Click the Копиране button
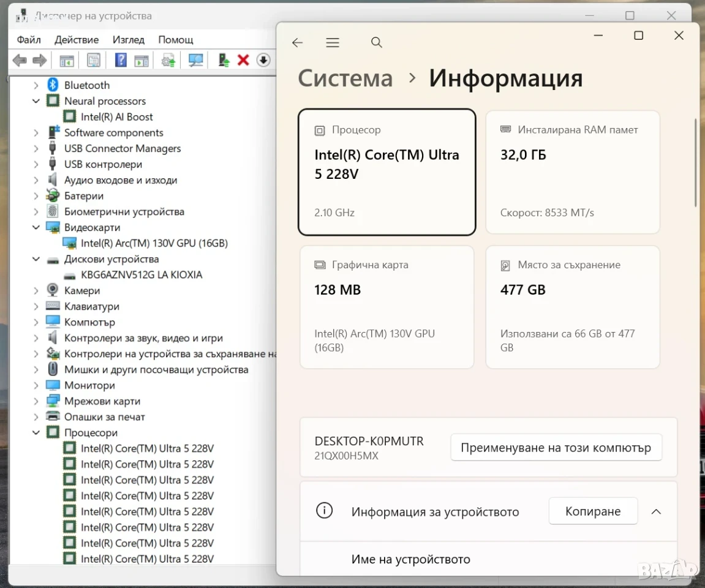This screenshot has width=705, height=588. (593, 511)
